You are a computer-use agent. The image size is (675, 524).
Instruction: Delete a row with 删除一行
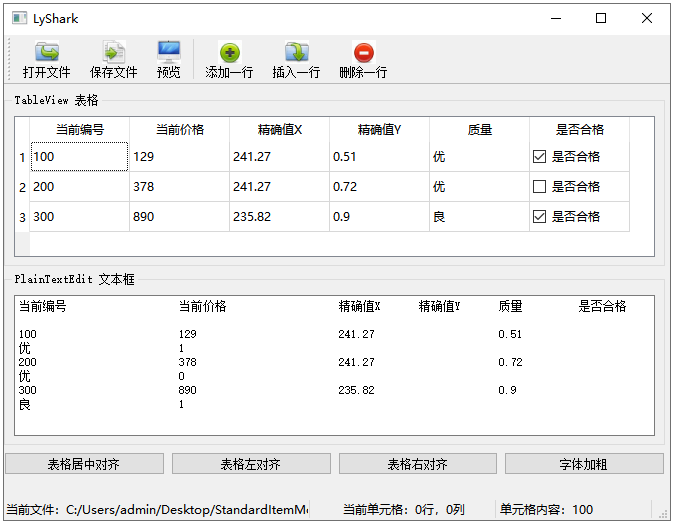[363, 60]
